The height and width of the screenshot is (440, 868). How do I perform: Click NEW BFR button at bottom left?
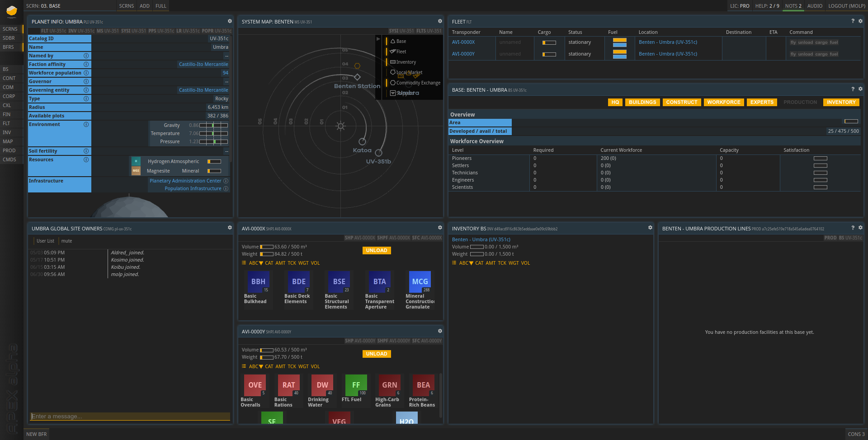coord(36,434)
